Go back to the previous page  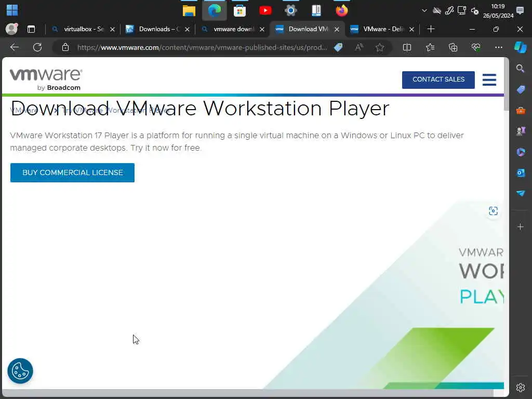coord(14,47)
